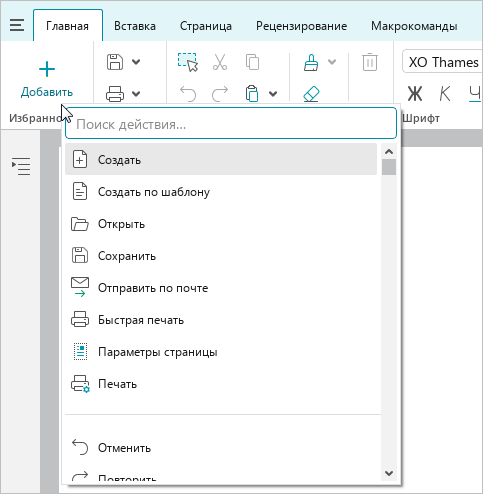Select Параметры страницы entry
483x494 pixels.
tap(221, 352)
